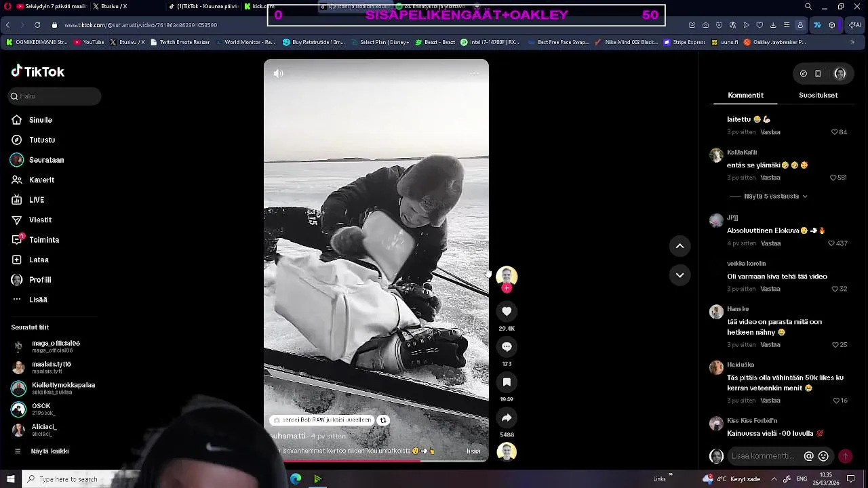Open the TikTok home logo

[38, 71]
